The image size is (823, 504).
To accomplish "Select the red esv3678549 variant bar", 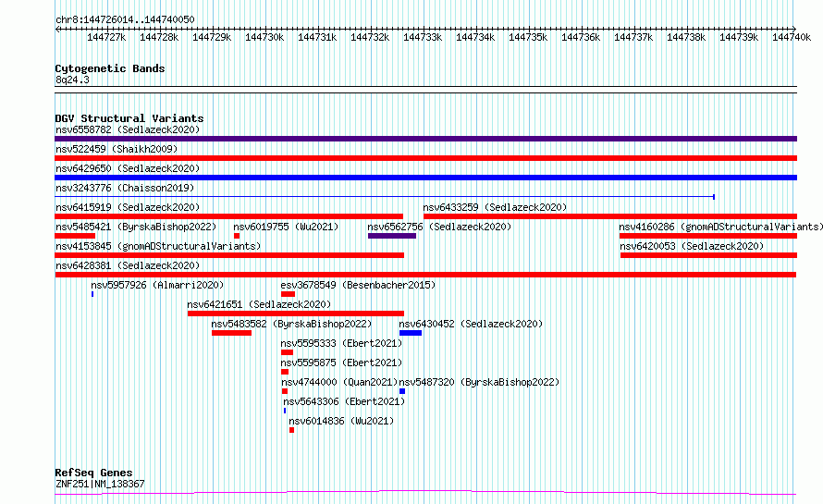I will (289, 294).
